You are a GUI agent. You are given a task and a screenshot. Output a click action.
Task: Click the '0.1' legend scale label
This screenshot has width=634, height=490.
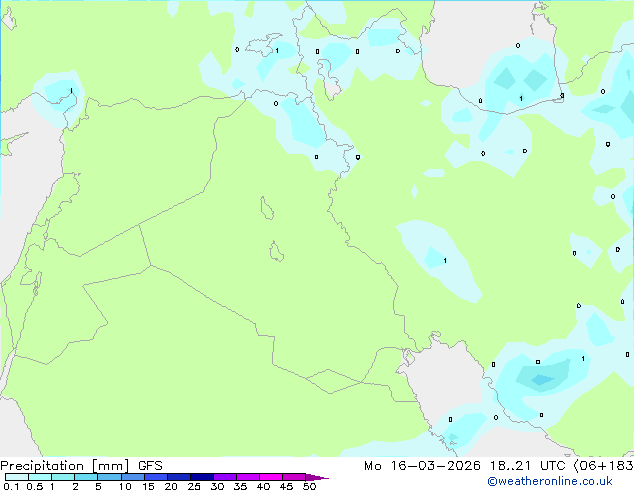pos(11,486)
